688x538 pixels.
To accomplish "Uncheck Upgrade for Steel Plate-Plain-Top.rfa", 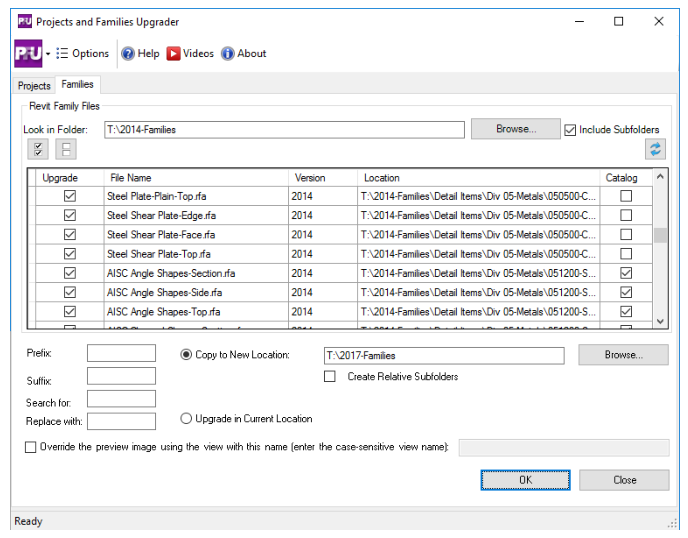I will pos(70,196).
